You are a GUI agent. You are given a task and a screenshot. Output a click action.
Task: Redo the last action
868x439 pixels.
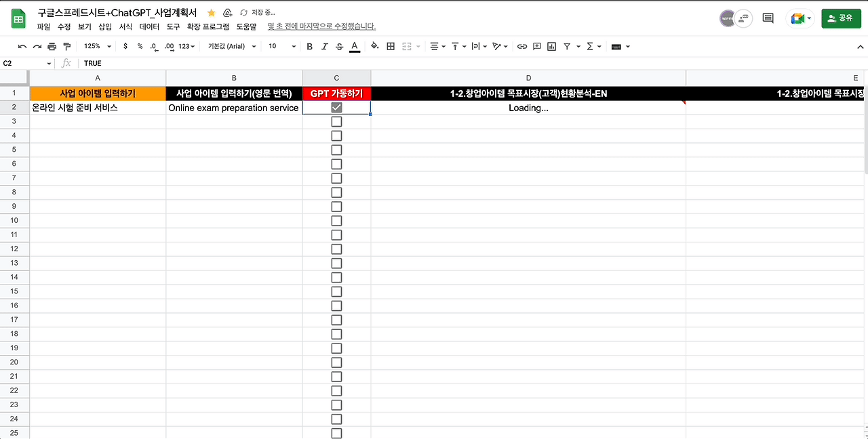pyautogui.click(x=37, y=46)
